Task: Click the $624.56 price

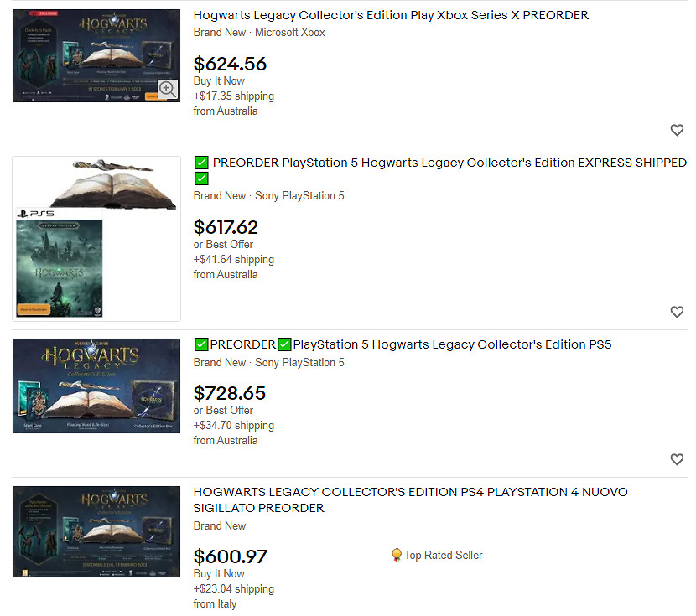Action: click(230, 64)
